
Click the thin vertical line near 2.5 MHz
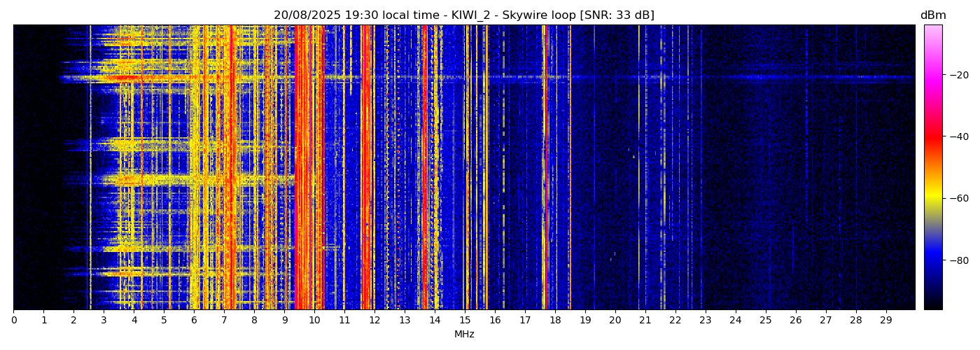(90, 168)
